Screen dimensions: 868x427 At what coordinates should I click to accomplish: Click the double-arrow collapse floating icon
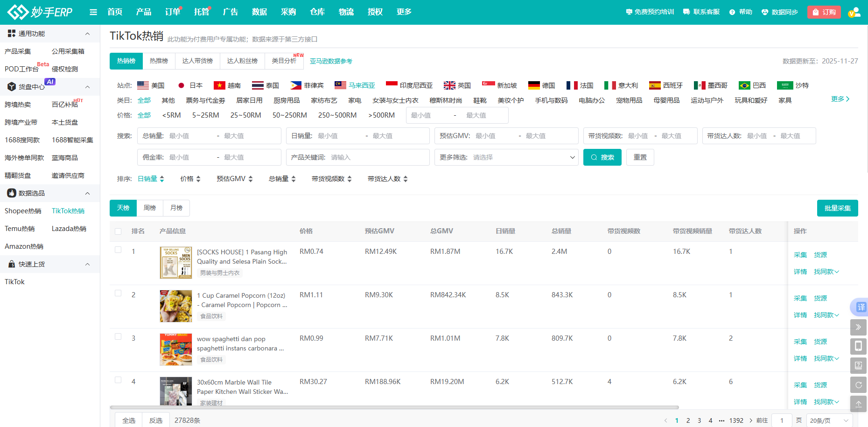pyautogui.click(x=858, y=327)
